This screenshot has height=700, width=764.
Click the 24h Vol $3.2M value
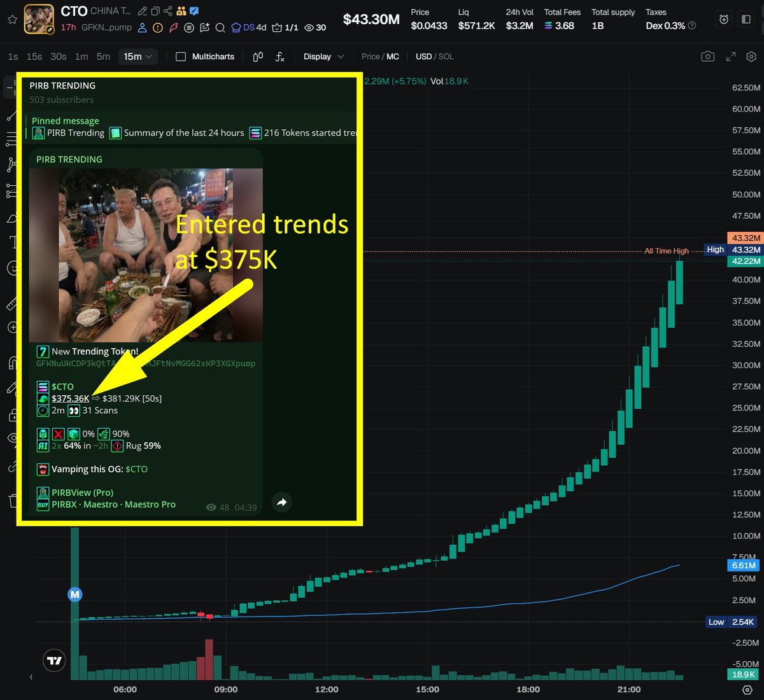(520, 26)
